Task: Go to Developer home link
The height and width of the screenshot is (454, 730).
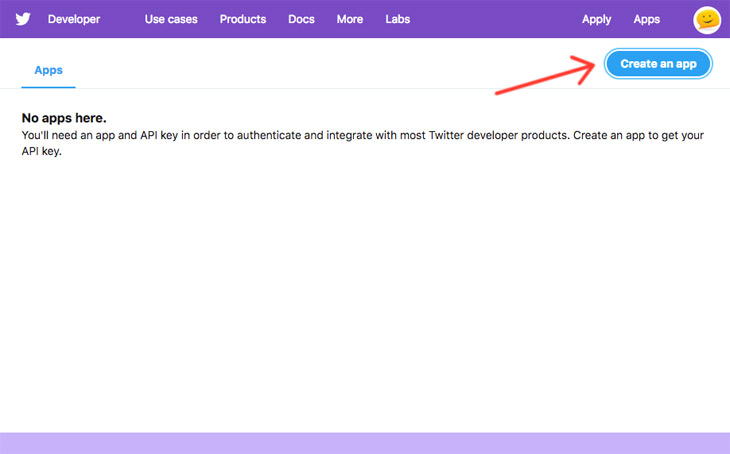Action: (74, 19)
